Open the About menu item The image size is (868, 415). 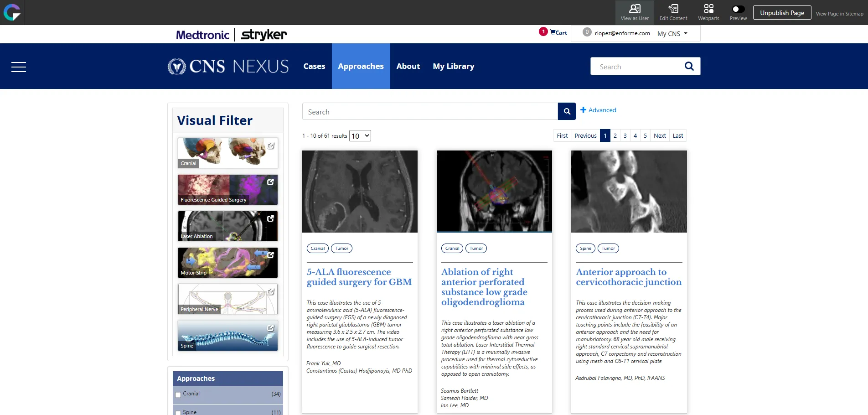point(408,66)
